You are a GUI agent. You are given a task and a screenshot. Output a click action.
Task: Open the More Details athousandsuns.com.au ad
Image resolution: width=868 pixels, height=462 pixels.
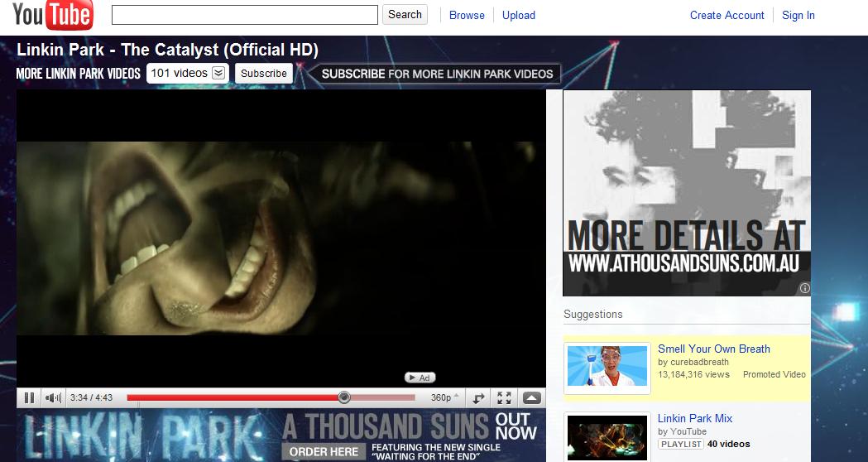[x=687, y=193]
